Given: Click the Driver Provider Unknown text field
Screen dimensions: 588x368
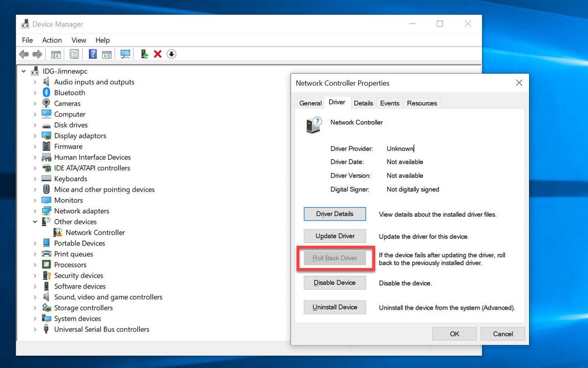Looking at the screenshot, I should 400,149.
